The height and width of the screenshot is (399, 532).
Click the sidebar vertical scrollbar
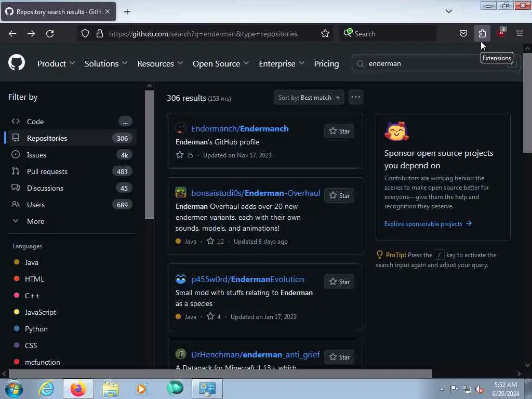tap(149, 154)
